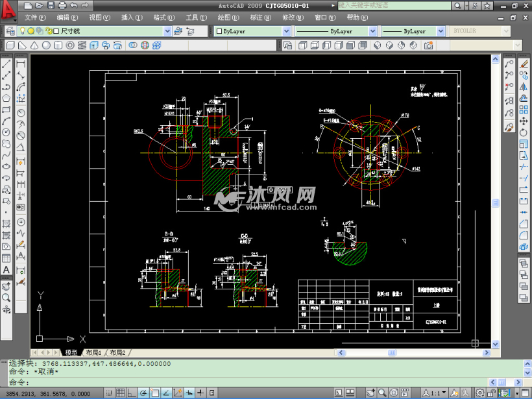Open the BYCOLOR plot style dropdown
532x399 pixels.
506,31
